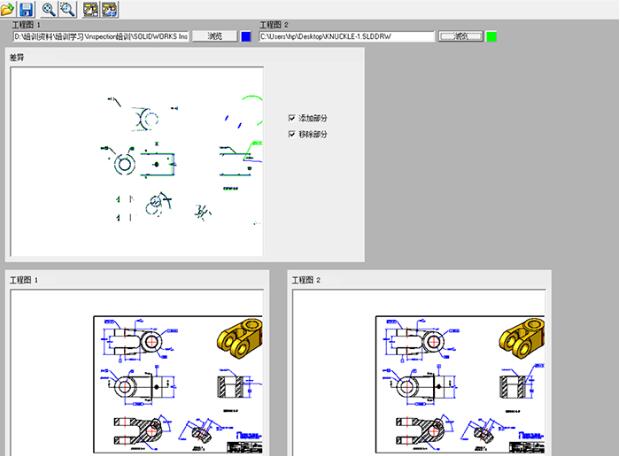Click the first compare drawings toolbar icon
Viewport: 620px width, 456px height.
pos(91,9)
